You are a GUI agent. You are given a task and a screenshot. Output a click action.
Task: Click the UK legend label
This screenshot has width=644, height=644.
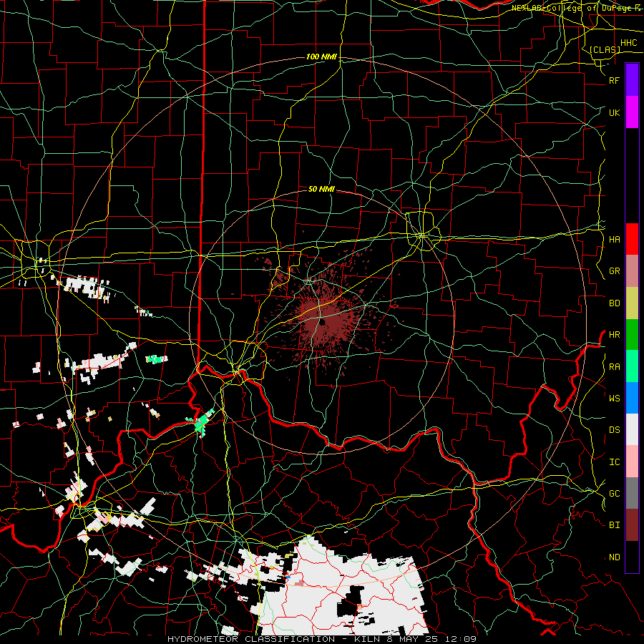(614, 112)
